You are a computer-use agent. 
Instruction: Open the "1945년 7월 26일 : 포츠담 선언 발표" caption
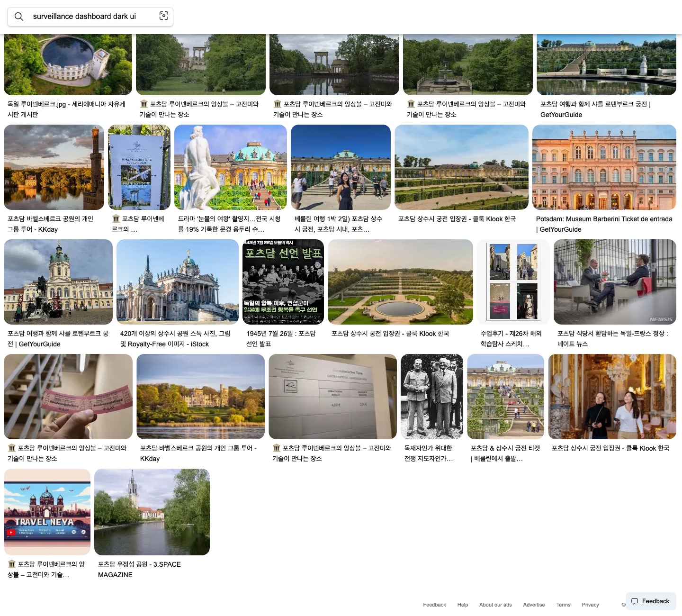coord(281,339)
